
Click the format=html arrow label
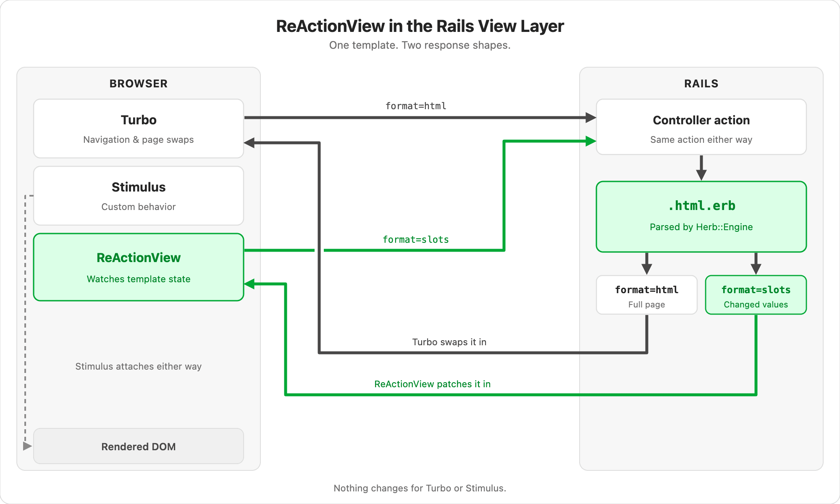[x=416, y=106]
